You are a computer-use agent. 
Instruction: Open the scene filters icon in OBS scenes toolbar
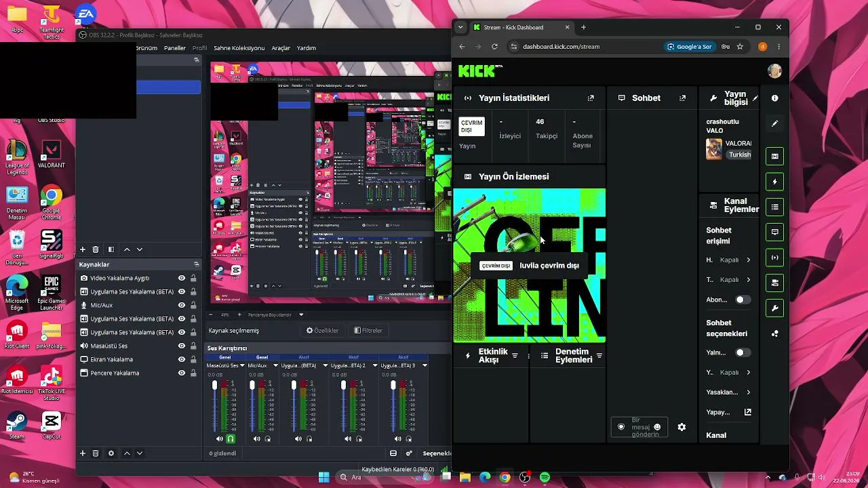click(x=111, y=249)
